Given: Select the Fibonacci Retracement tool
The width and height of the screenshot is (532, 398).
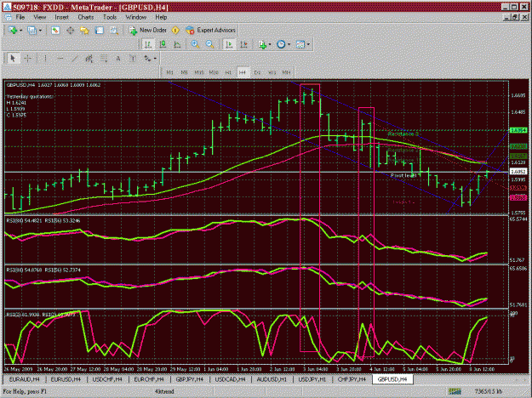Looking at the screenshot, I should pyautogui.click(x=104, y=59).
